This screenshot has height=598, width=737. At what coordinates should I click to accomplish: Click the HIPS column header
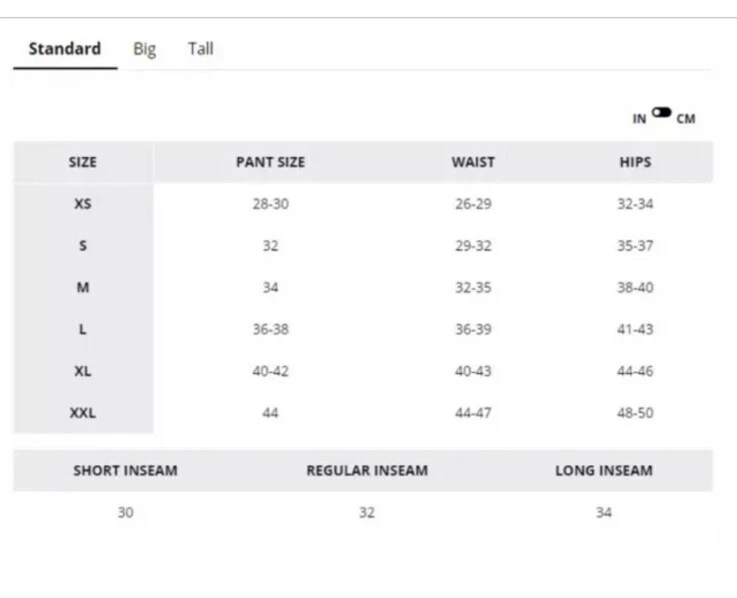pos(635,162)
